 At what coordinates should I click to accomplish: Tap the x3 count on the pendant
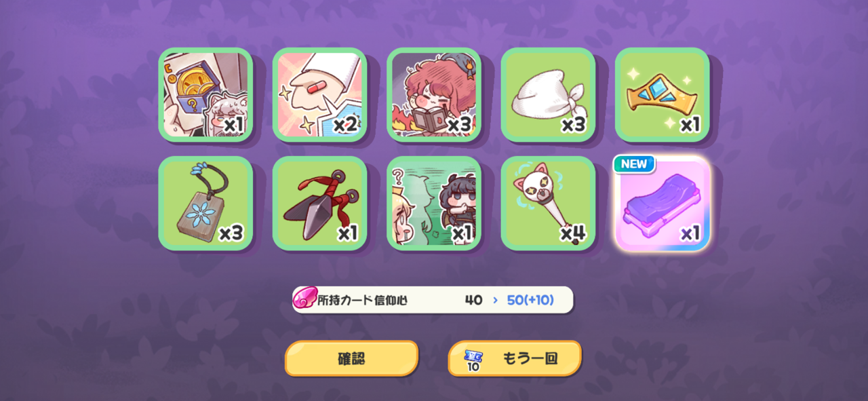tap(231, 233)
